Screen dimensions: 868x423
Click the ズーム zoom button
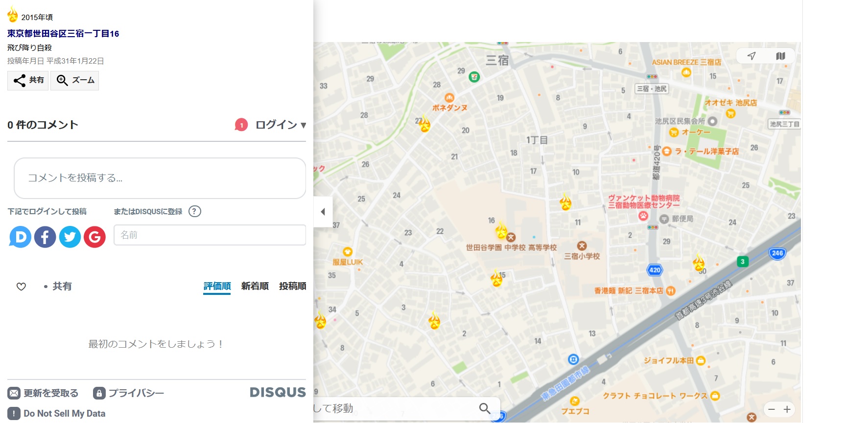(75, 80)
